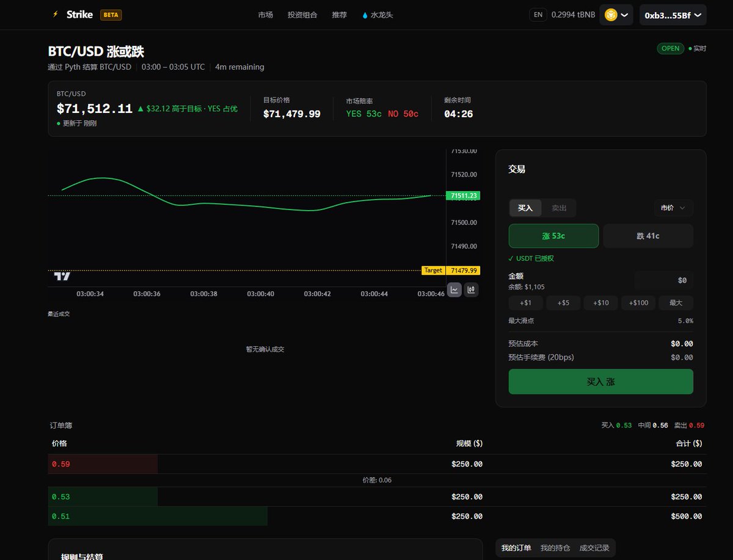This screenshot has height=560, width=733.
Task: Click the Strike lightning bolt logo
Action: [x=56, y=14]
